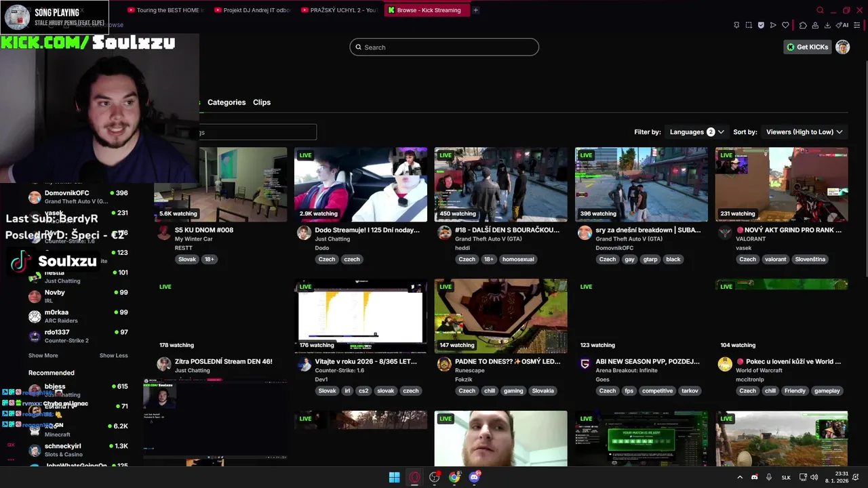Image resolution: width=868 pixels, height=488 pixels.
Task: Click the Czech tag under Dodo stream
Action: [327, 259]
